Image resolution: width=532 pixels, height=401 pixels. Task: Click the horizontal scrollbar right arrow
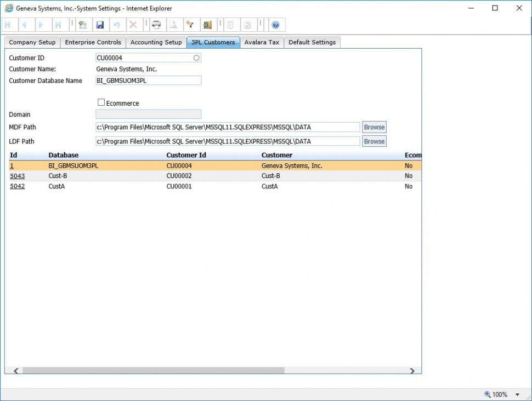point(413,371)
